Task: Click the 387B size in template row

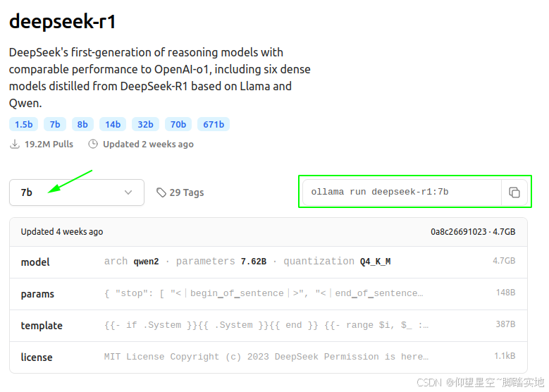Action: (x=505, y=324)
